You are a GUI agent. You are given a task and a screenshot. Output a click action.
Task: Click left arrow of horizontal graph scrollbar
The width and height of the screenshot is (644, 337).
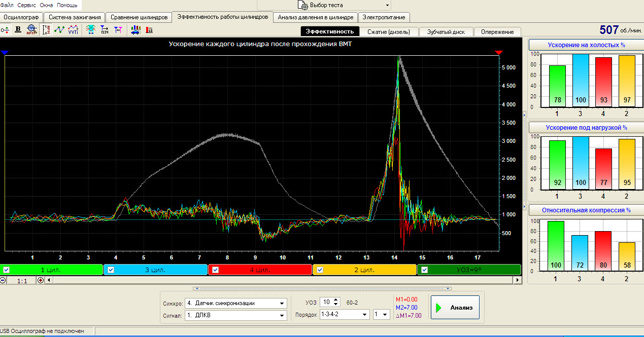coord(49,280)
